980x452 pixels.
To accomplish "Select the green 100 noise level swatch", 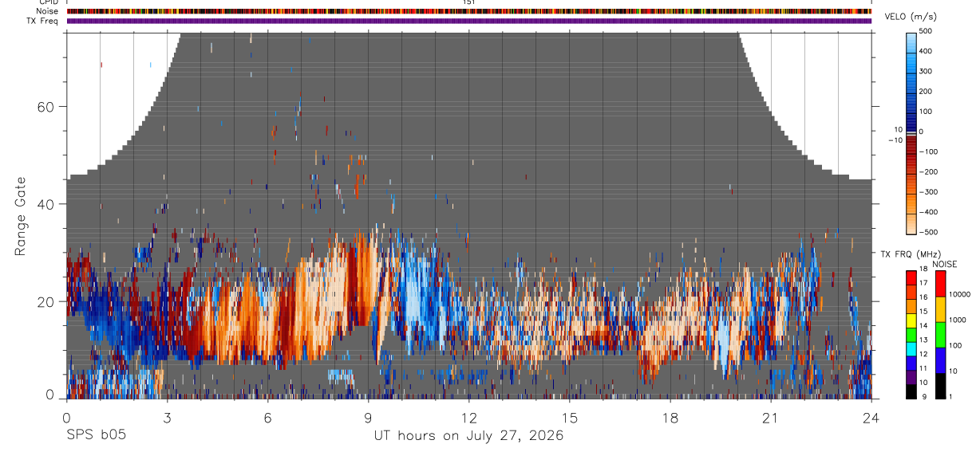I will (941, 334).
